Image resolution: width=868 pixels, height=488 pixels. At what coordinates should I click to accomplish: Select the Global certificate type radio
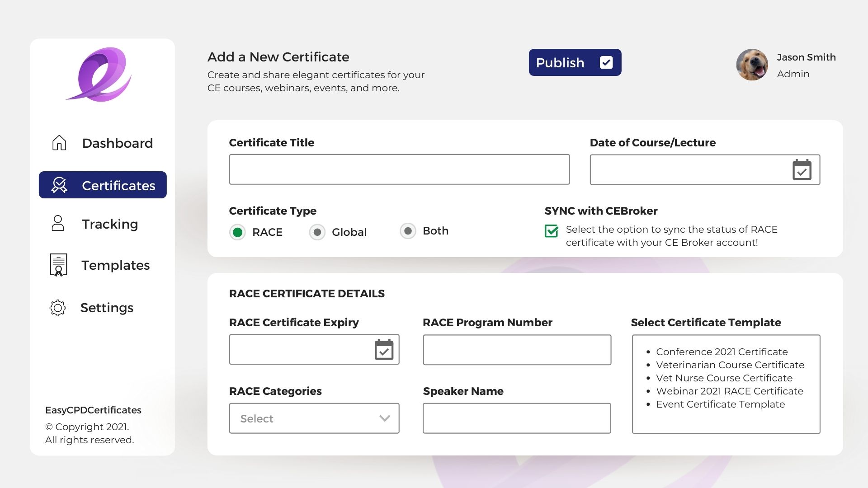point(317,232)
